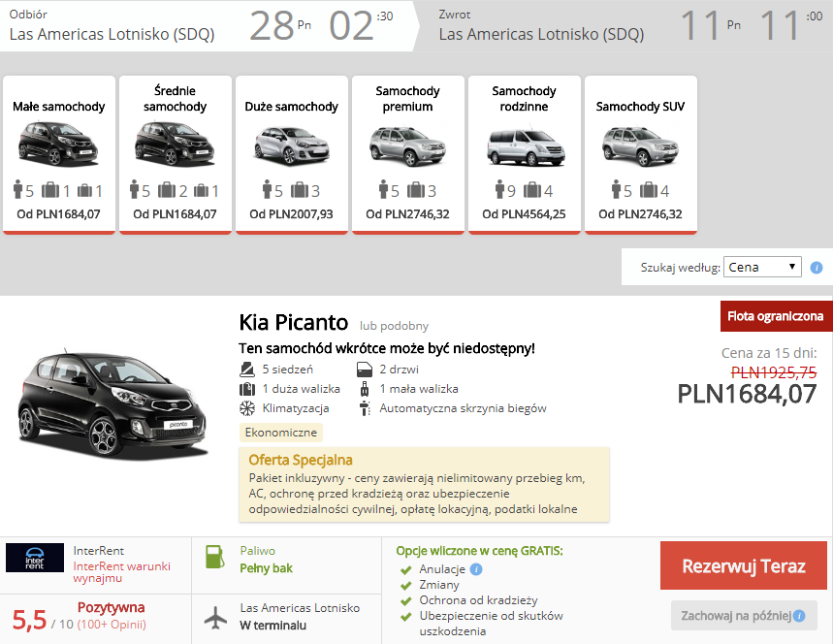Open InterRent warunki wynajmu link
The height and width of the screenshot is (644, 833).
click(x=121, y=571)
